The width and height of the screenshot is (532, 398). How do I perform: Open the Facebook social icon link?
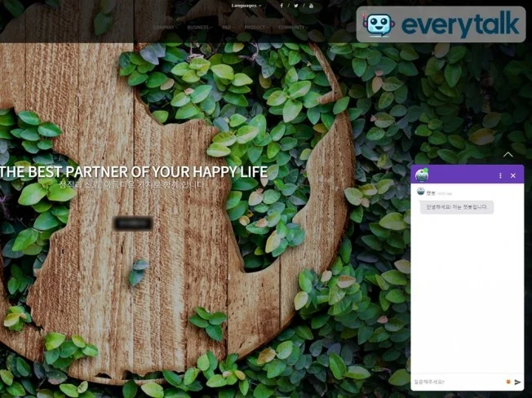click(282, 6)
